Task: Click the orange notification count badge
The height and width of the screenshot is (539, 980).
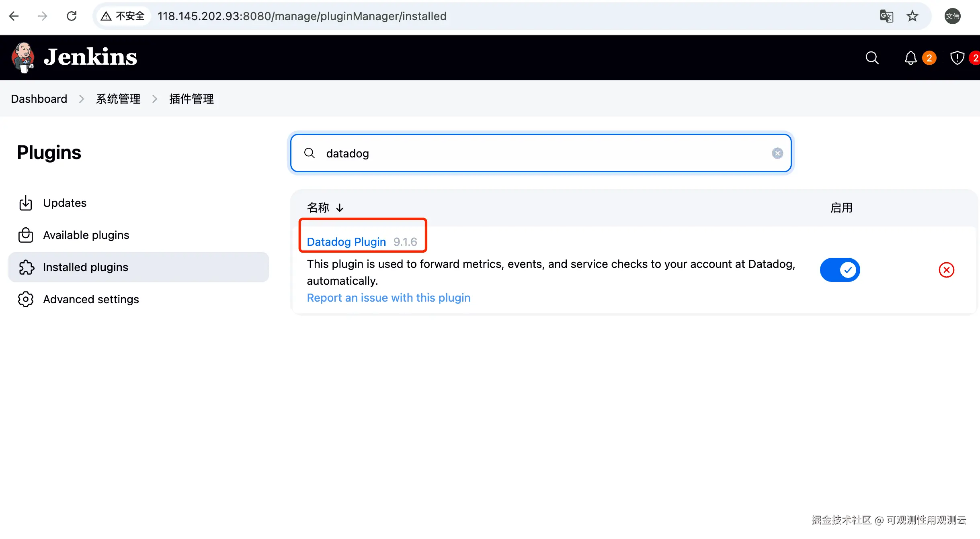Action: tap(929, 58)
